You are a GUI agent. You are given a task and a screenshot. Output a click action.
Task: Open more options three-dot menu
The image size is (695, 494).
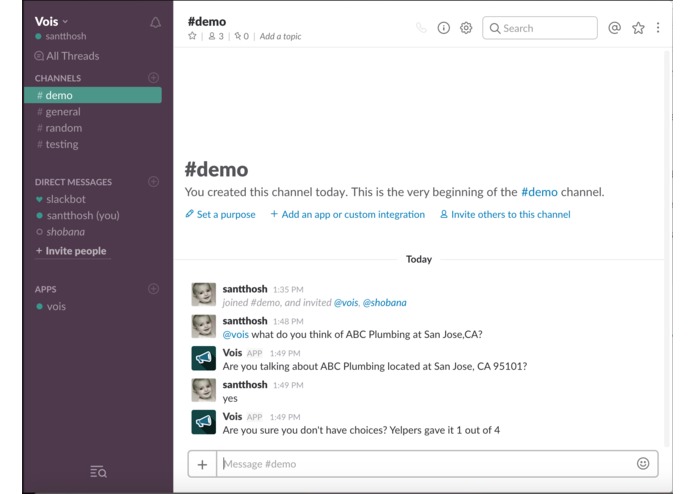[x=658, y=28]
